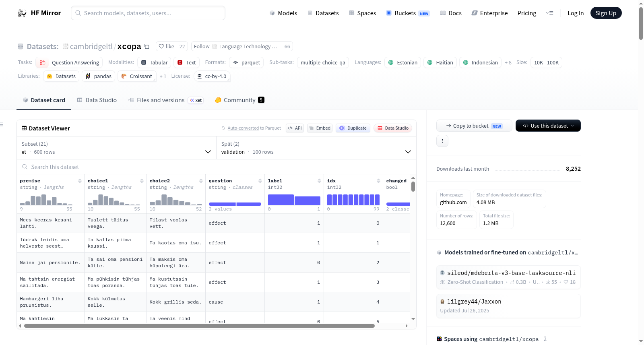This screenshot has height=345, width=644.
Task: Switch to the Data Studio tab
Action: 97,100
